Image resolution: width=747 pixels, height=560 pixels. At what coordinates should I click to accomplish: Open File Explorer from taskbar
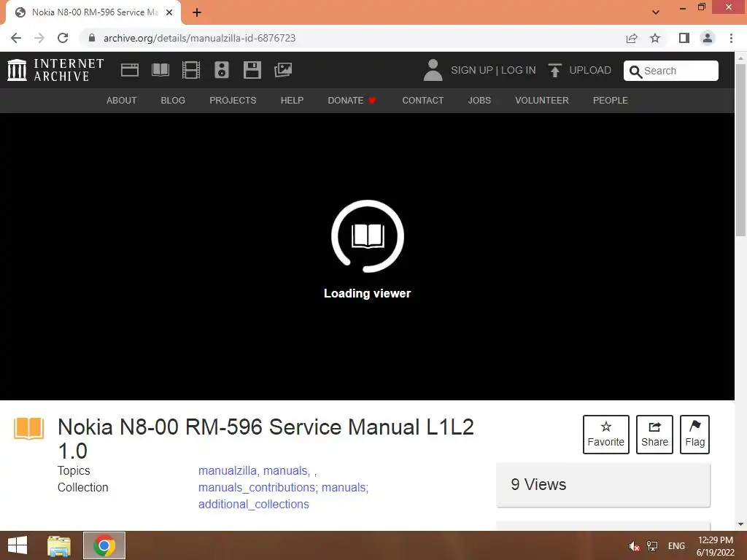pyautogui.click(x=59, y=545)
